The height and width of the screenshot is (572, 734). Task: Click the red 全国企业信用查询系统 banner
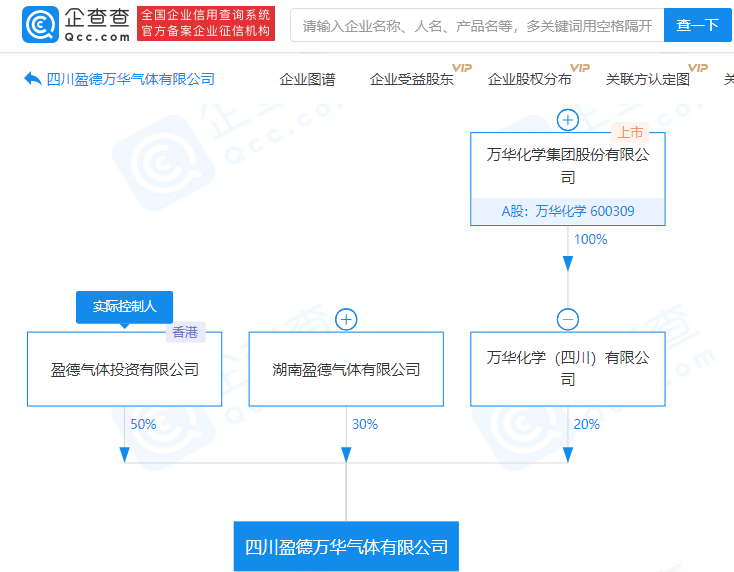pos(205,24)
